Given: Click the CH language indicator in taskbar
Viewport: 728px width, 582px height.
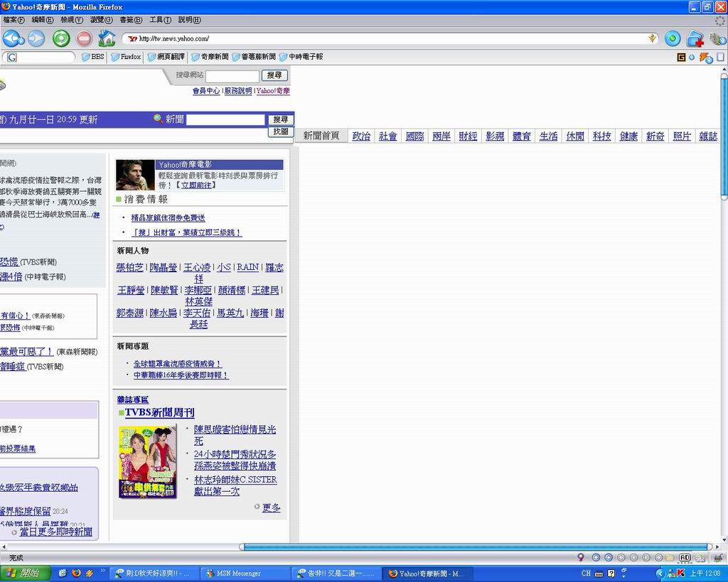Looking at the screenshot, I should click(586, 573).
